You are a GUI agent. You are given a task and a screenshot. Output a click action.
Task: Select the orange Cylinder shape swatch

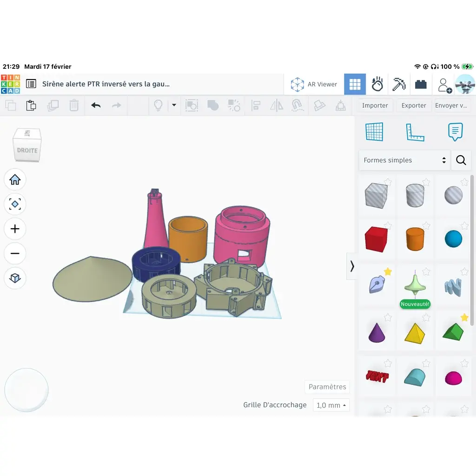tap(415, 239)
